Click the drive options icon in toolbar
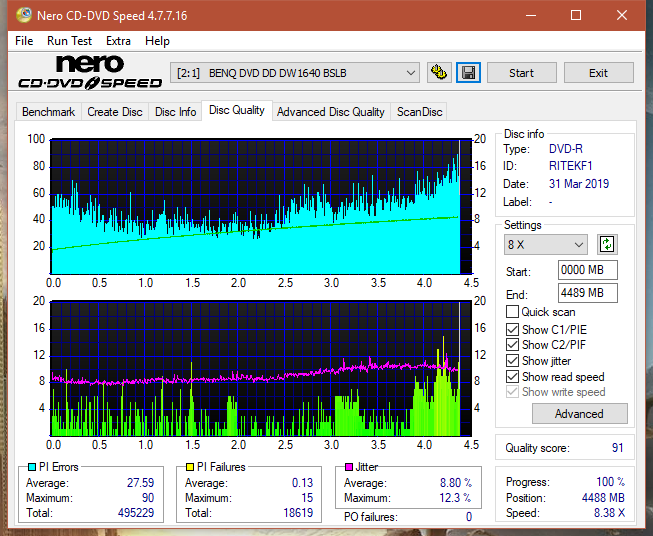 click(x=439, y=73)
